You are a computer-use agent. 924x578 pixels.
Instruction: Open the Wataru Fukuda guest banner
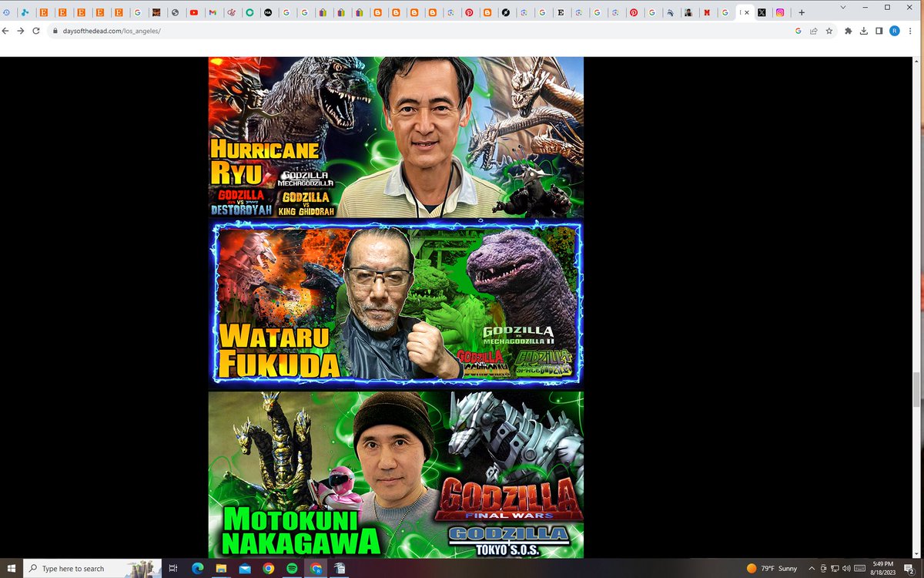click(x=396, y=304)
